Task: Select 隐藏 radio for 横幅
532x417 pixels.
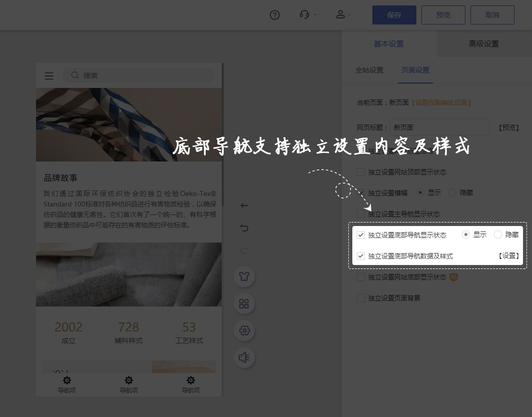Action: click(452, 192)
